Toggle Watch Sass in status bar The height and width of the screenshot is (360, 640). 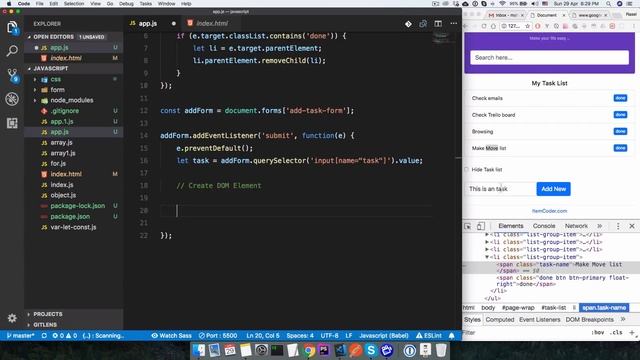171,336
